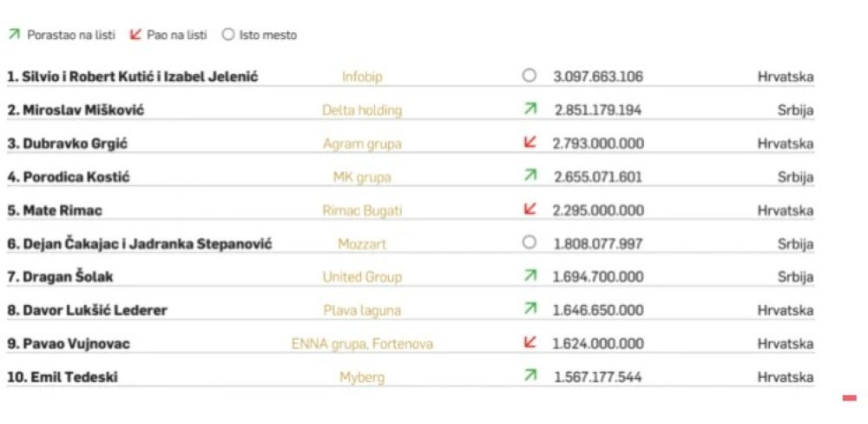Screen dimensions: 868x424
Task: Click the Plava laguna company name
Action: pos(362,310)
